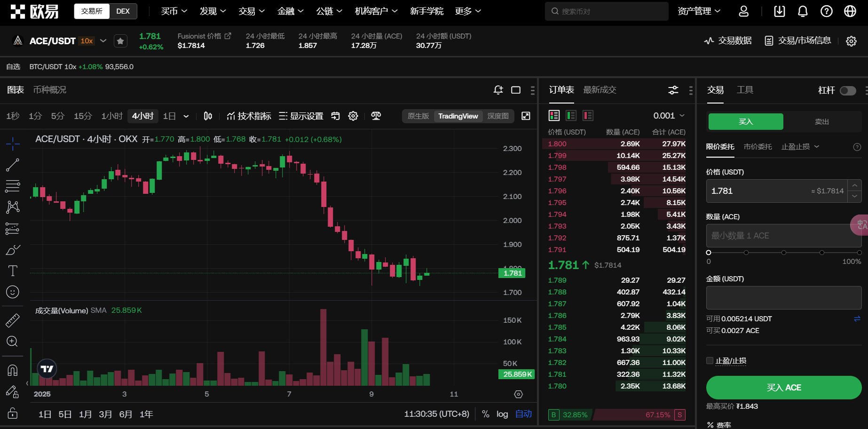
Task: Expand the order book precision 0.001 dropdown
Action: point(669,116)
